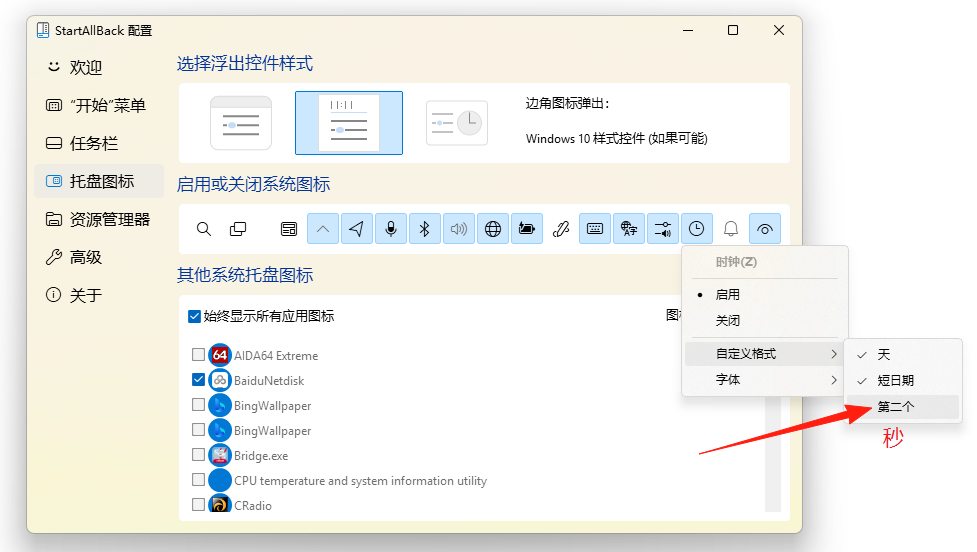The height and width of the screenshot is (552, 977).
Task: Enable 始终显示所有应用图标 checkbox
Action: 194,316
